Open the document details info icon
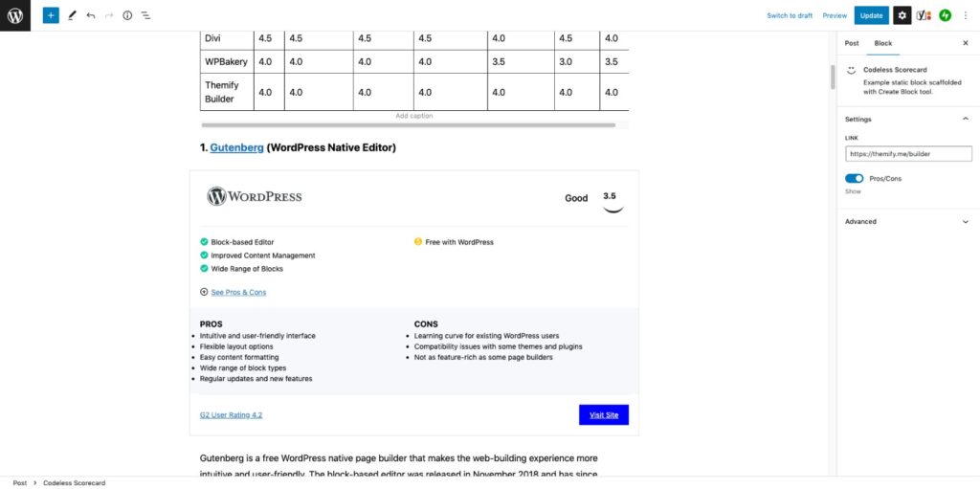 click(x=127, y=15)
